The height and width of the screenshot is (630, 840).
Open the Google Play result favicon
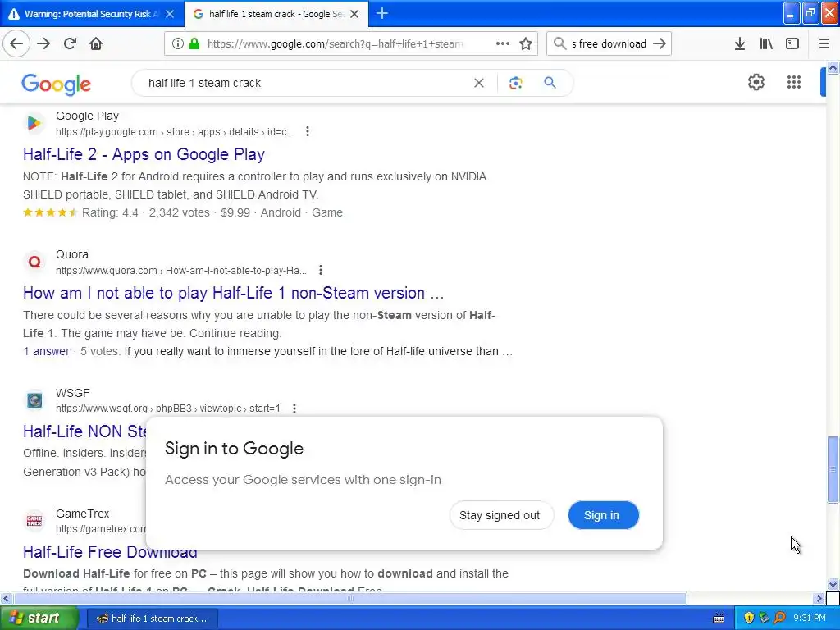point(34,123)
